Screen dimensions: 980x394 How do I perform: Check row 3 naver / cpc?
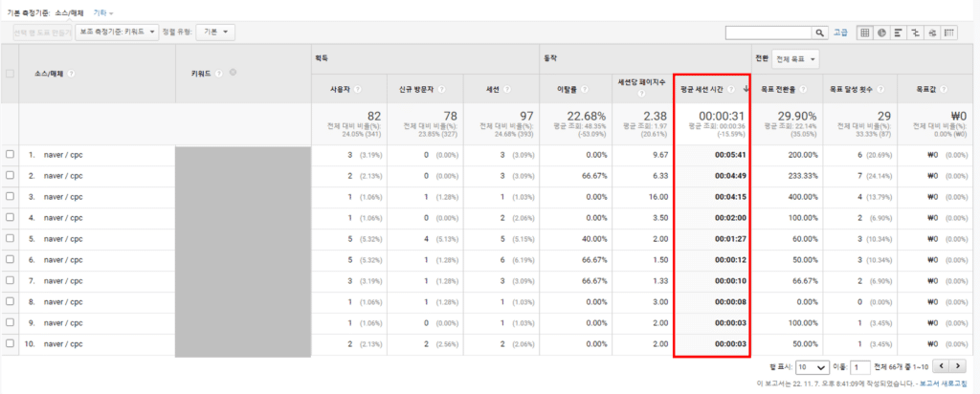10,197
